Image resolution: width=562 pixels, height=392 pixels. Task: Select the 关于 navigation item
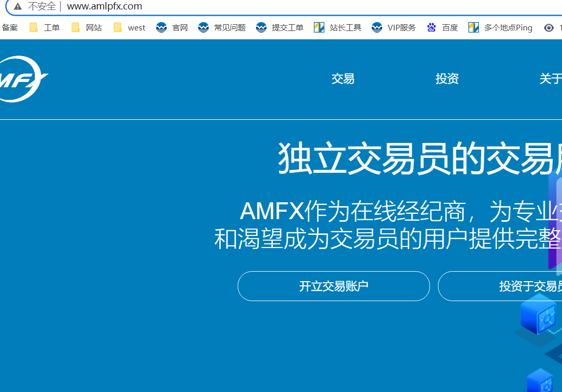[x=550, y=79]
